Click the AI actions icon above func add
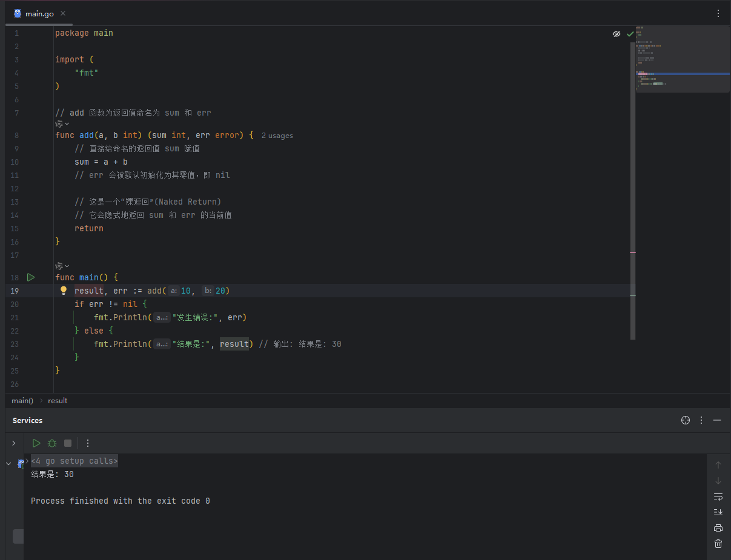Screen dimensions: 731x560 coord(59,124)
